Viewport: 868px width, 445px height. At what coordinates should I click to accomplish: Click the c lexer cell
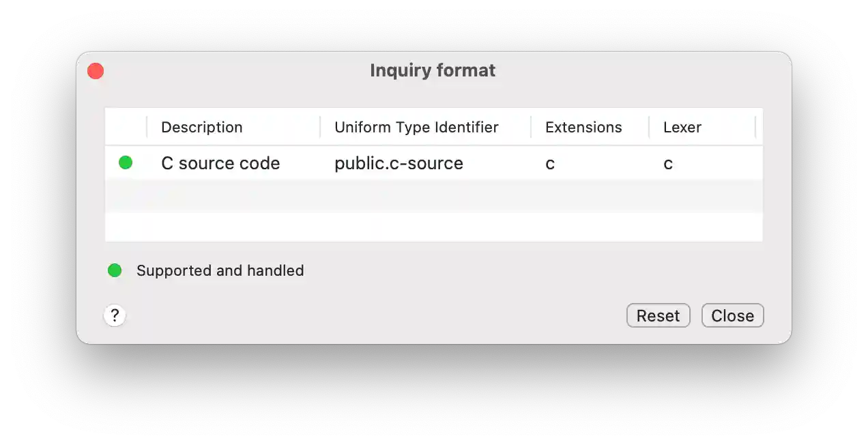667,163
